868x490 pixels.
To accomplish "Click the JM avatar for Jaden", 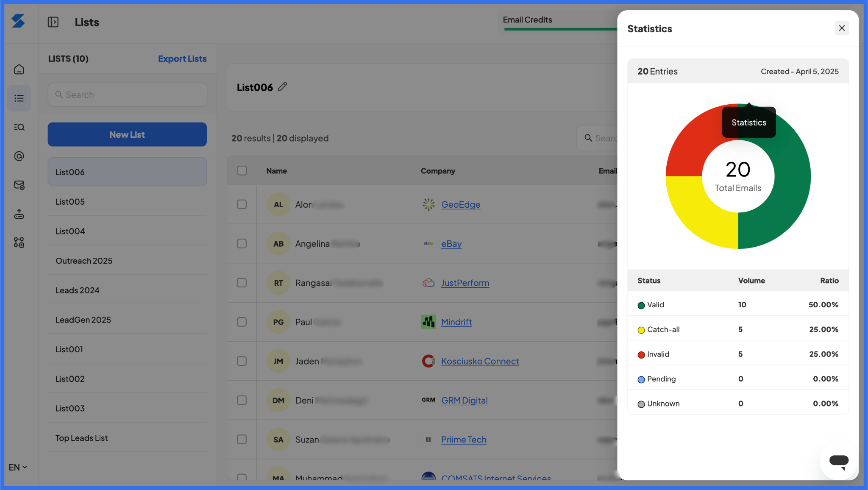I will [278, 361].
